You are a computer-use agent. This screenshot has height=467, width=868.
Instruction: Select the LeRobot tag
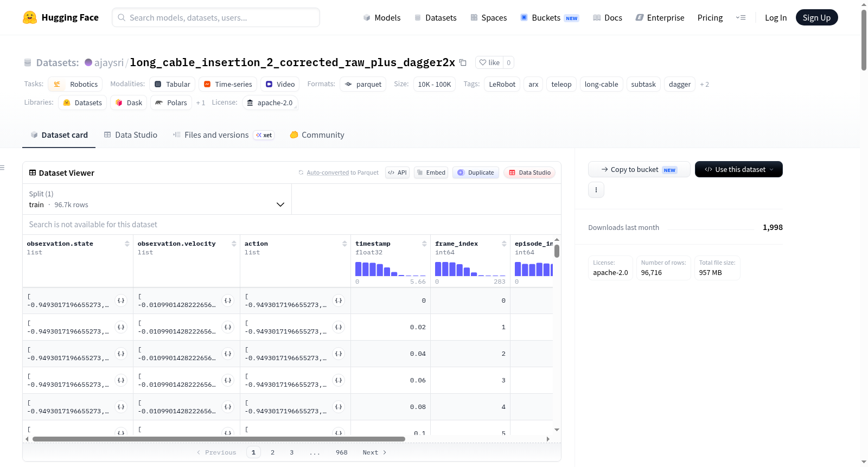click(502, 84)
